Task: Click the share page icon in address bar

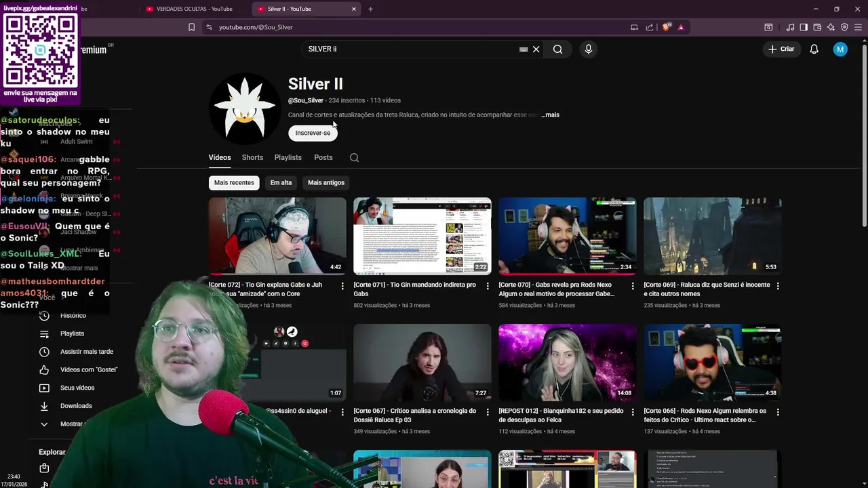Action: [x=650, y=27]
